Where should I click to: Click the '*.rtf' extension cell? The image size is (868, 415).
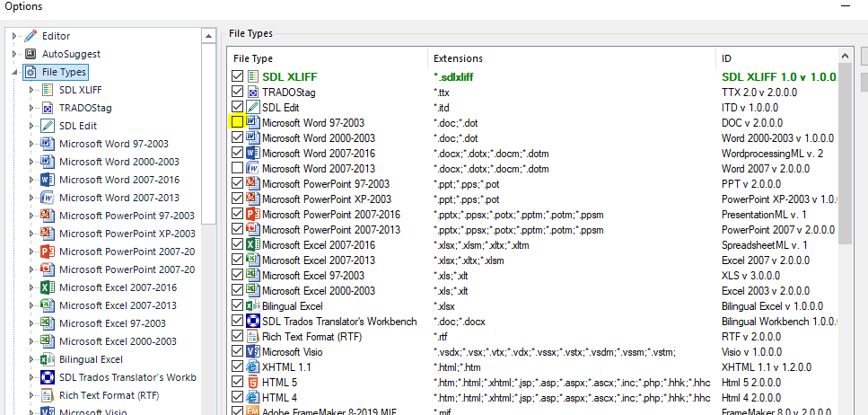441,336
